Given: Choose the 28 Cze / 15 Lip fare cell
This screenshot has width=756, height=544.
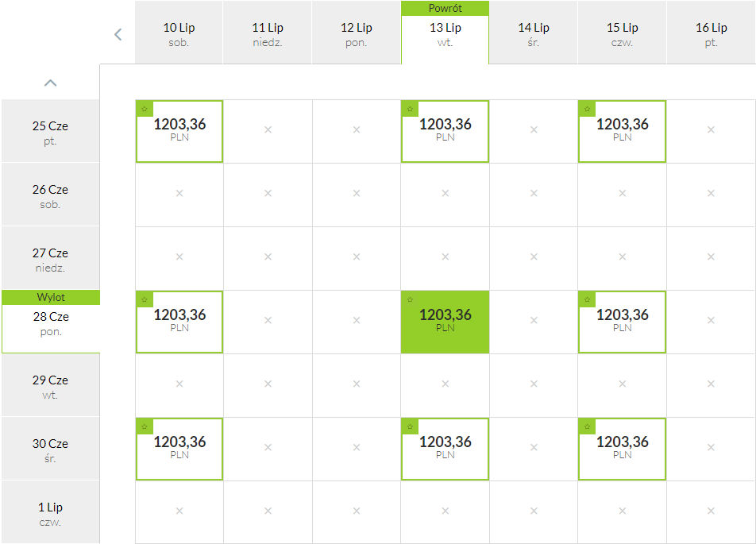Looking at the screenshot, I should (622, 322).
